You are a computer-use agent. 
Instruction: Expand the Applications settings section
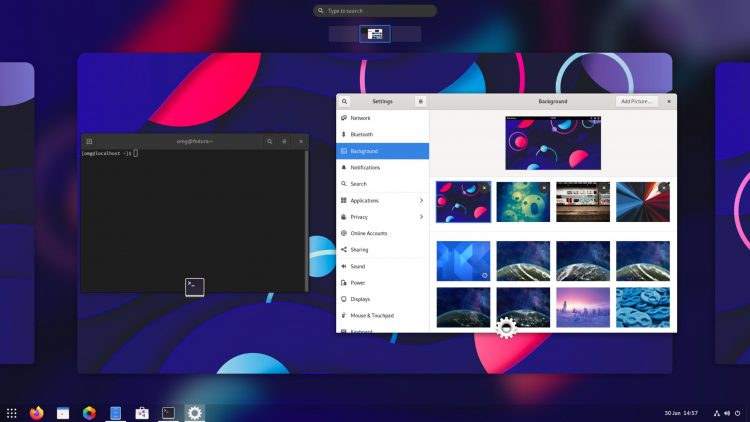[382, 200]
